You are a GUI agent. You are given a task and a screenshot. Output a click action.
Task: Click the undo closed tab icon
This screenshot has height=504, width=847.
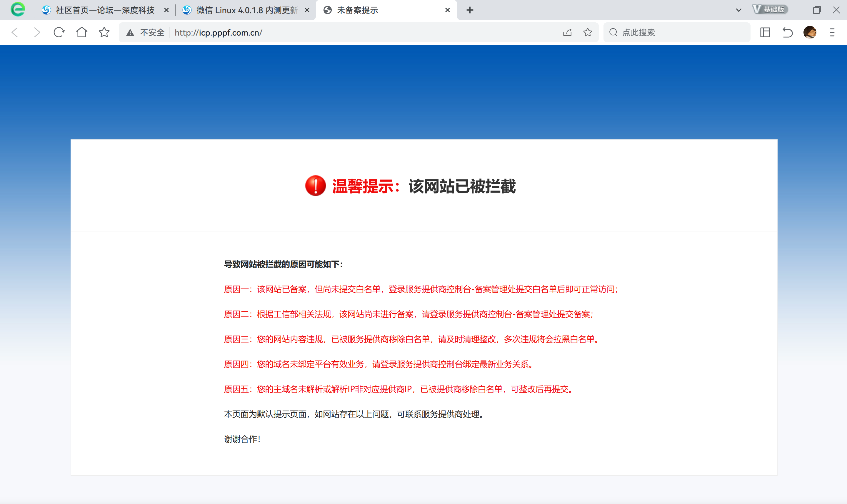pyautogui.click(x=788, y=33)
